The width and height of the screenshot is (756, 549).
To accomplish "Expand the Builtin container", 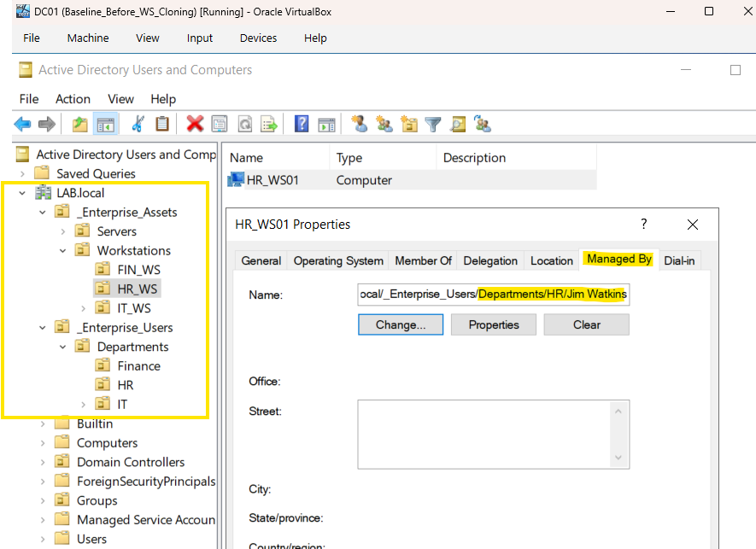I will point(43,424).
